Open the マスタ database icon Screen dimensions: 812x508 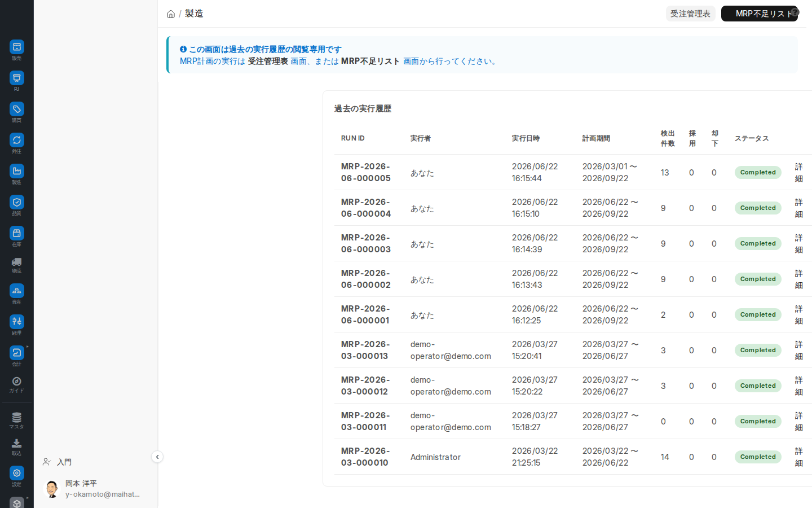[17, 418]
